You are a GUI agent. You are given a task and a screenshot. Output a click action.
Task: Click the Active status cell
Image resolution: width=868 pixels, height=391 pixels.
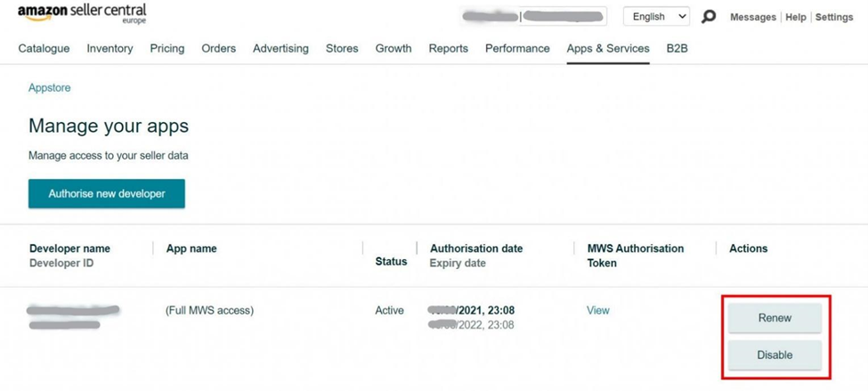[390, 311]
